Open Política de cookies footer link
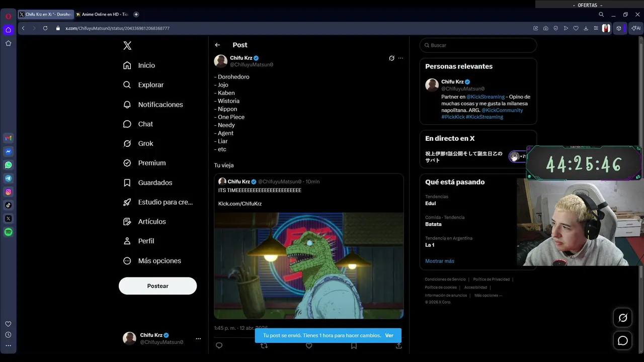The image size is (644, 362). pyautogui.click(x=441, y=288)
